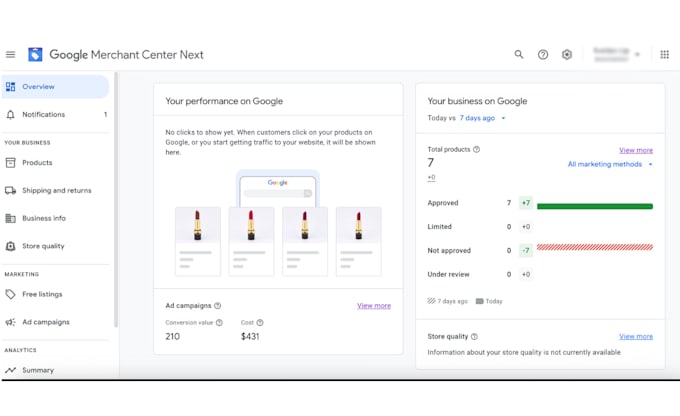The image size is (680, 416).
Task: Open the All marketing methods dropdown
Action: click(x=610, y=164)
